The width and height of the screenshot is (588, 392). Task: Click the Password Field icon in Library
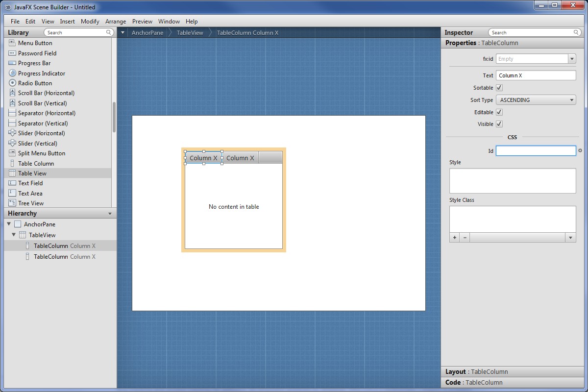click(x=12, y=53)
